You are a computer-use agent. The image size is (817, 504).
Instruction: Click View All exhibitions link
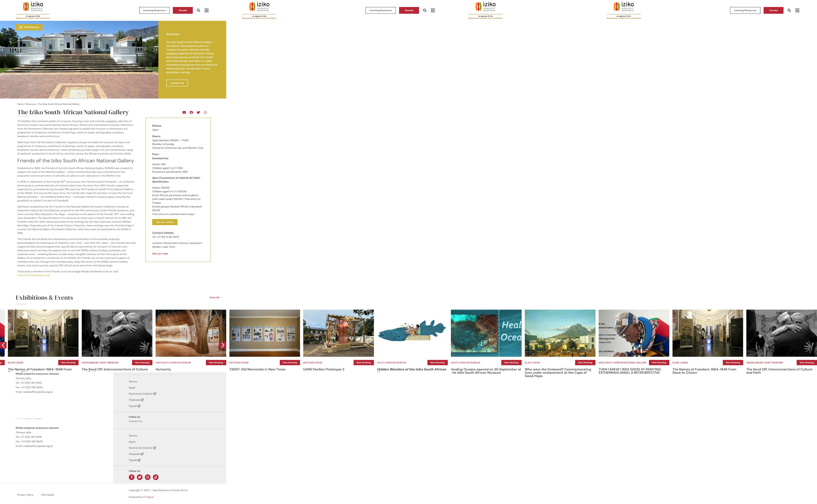(216, 297)
